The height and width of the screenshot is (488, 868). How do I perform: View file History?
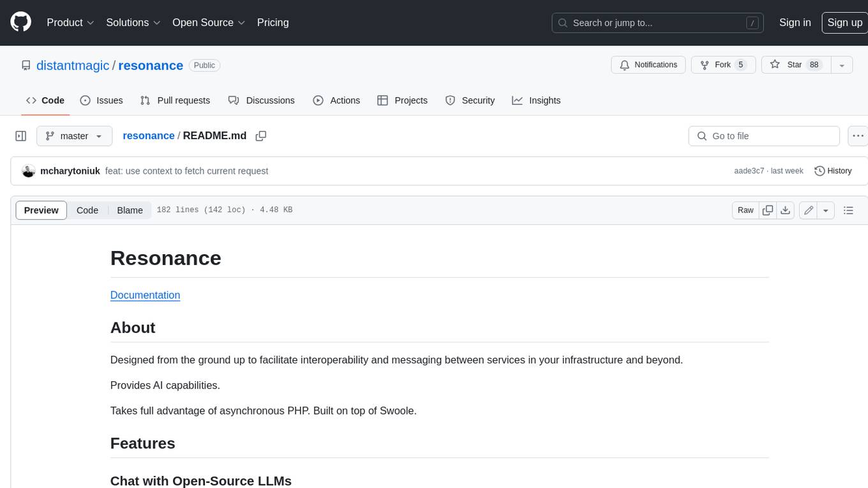(x=833, y=171)
